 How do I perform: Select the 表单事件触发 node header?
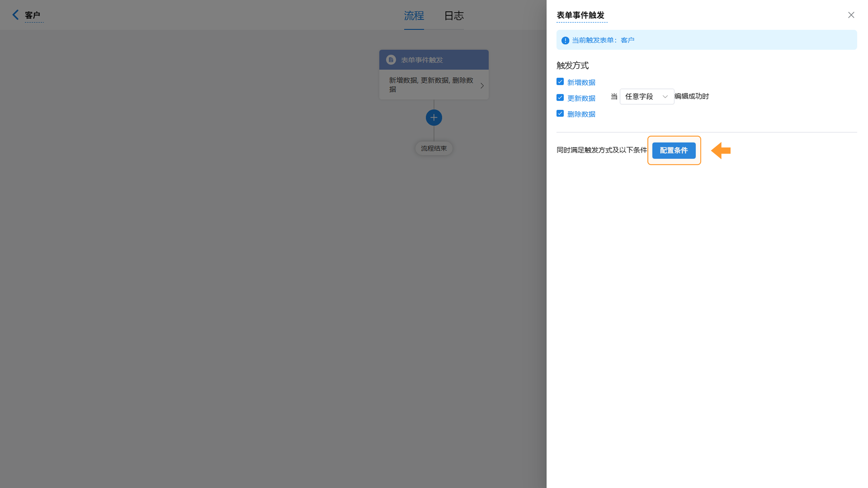tap(434, 60)
